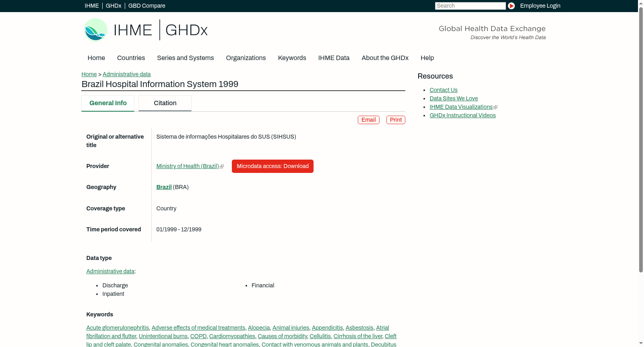Click the Discharge list item
The width and height of the screenshot is (644, 347).
[115, 285]
